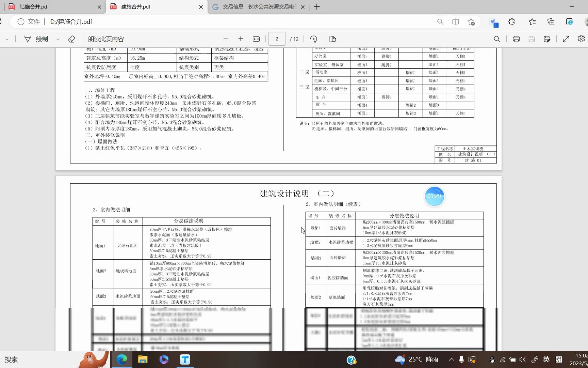The width and height of the screenshot is (588, 368).
Task: Close the 建施合并.pdf tab
Action: 201,7
